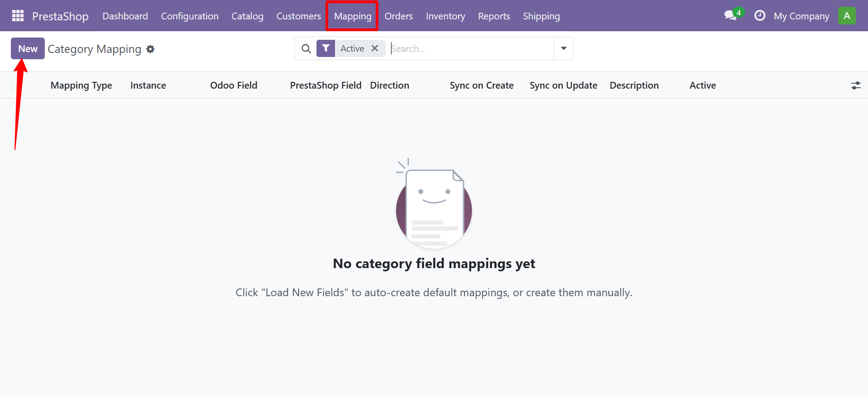Open the apps grid menu
This screenshot has height=397, width=868.
tap(17, 15)
